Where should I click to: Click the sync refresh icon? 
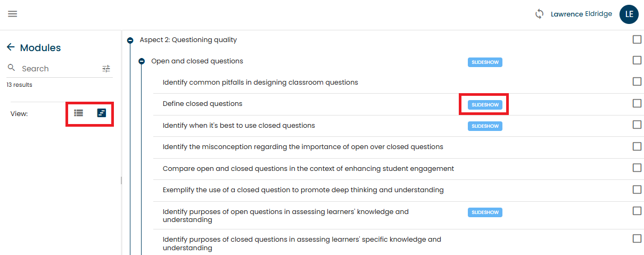click(540, 14)
